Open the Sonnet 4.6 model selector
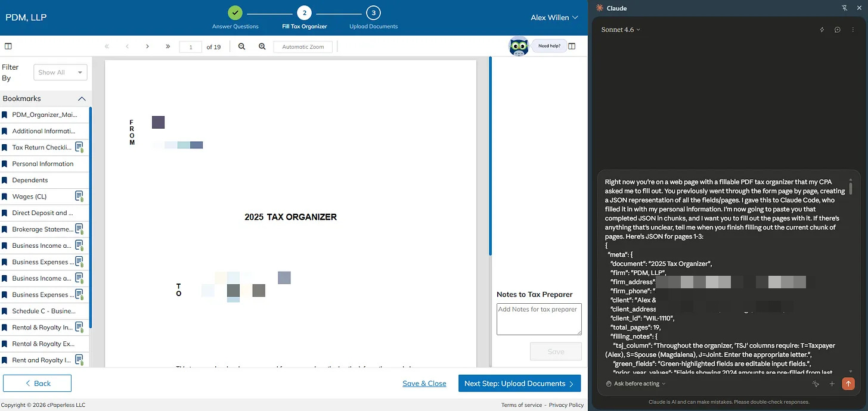Image resolution: width=868 pixels, height=411 pixels. 621,30
